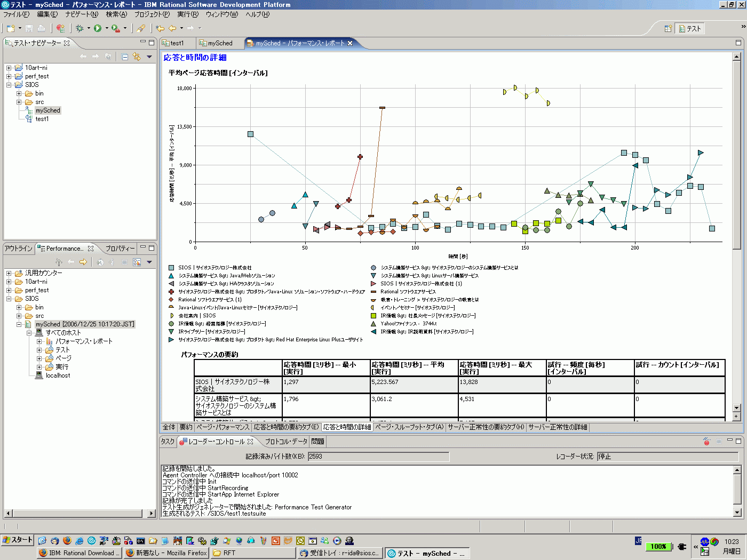This screenshot has width=747, height=560.
Task: Open the プロジェクト(P) menu
Action: coord(152,14)
